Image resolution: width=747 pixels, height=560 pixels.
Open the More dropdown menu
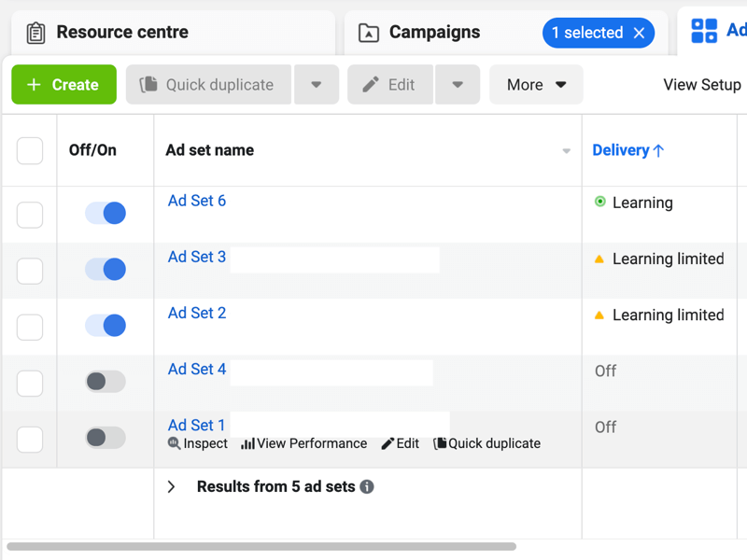[x=536, y=85]
